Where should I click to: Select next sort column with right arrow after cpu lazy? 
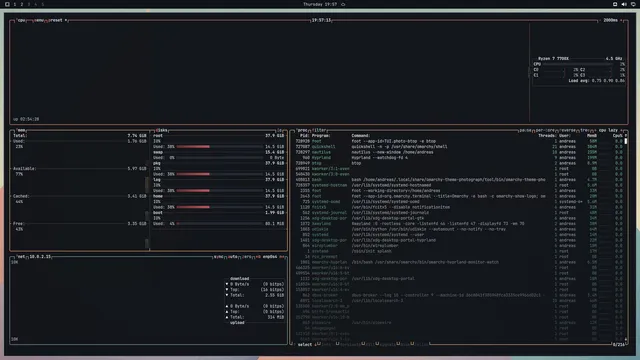tap(622, 130)
